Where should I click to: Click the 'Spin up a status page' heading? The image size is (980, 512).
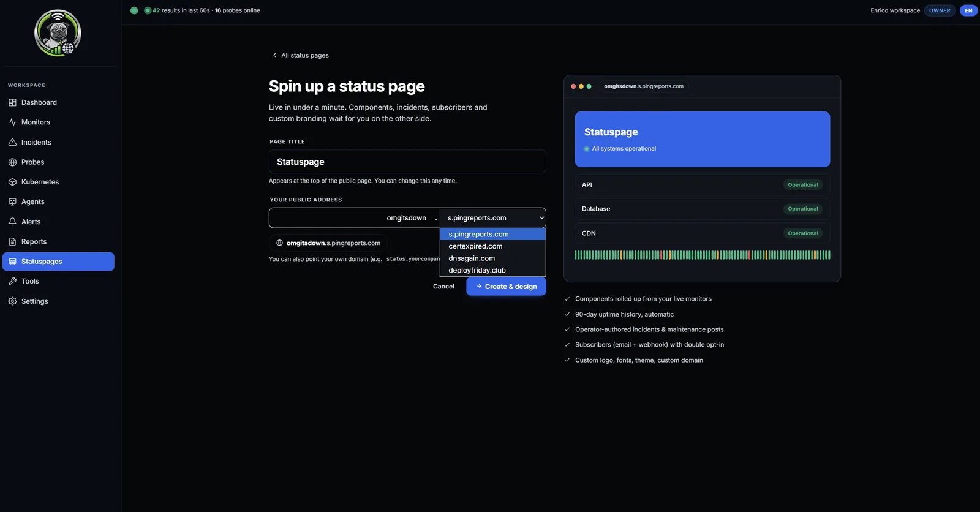(347, 86)
